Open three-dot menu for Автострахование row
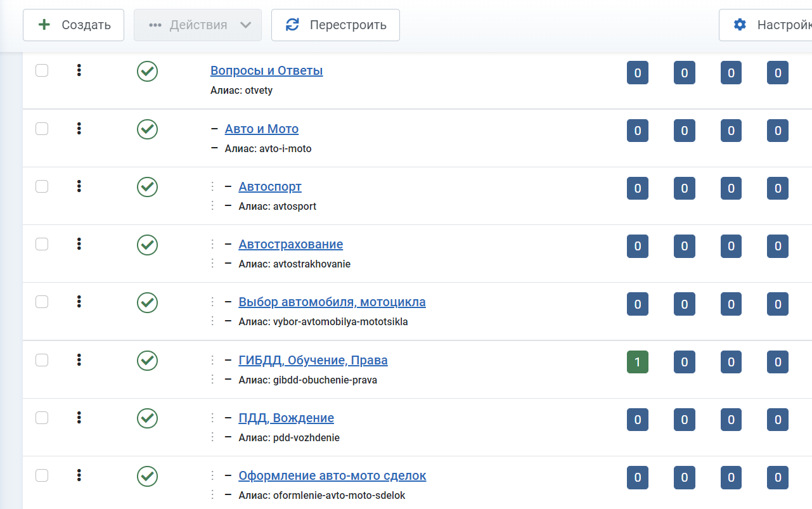The image size is (812, 509). tap(79, 244)
